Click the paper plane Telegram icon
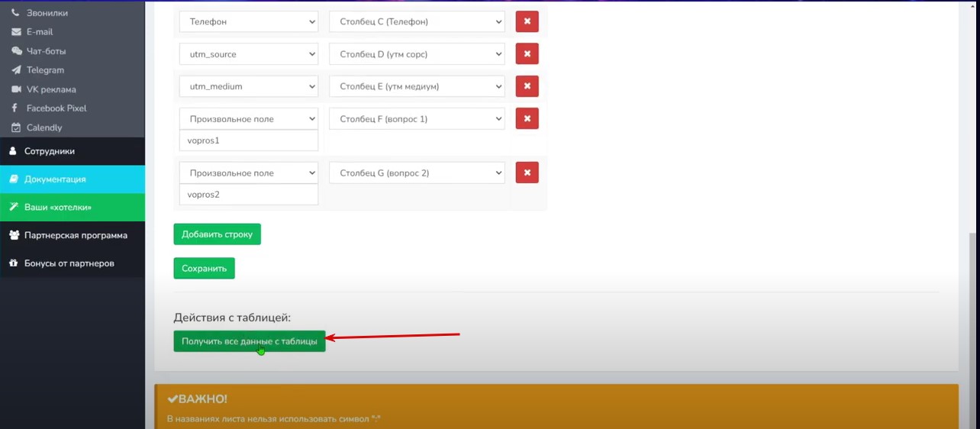980x429 pixels. click(x=16, y=70)
